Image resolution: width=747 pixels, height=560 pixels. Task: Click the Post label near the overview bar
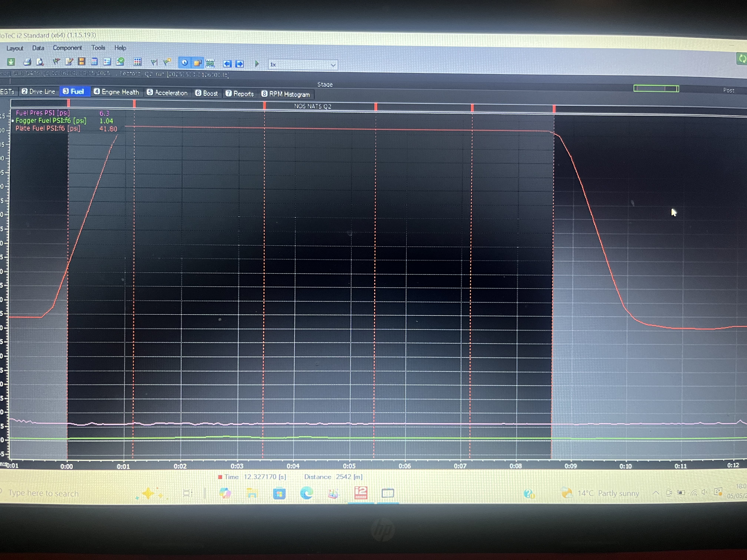pos(729,90)
